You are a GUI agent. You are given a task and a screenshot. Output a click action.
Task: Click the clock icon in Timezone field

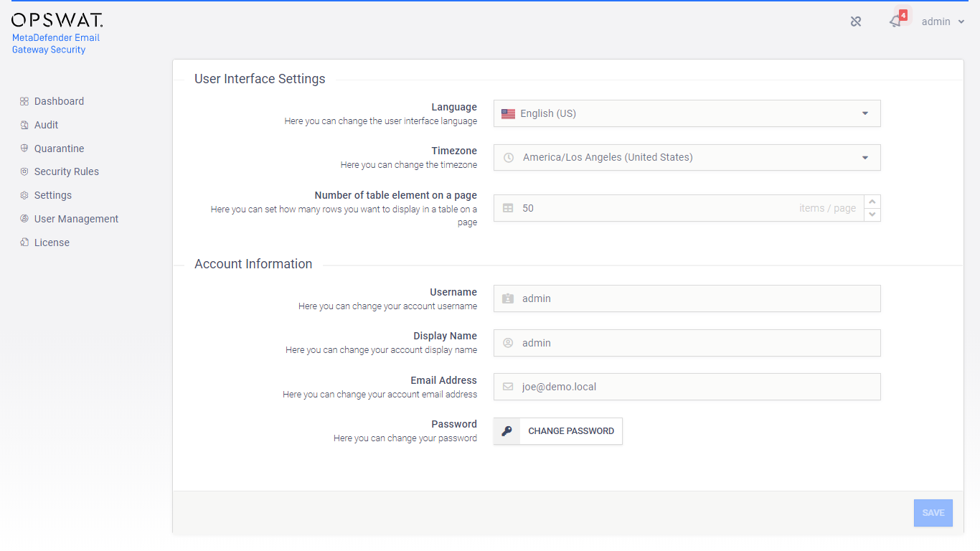point(509,158)
